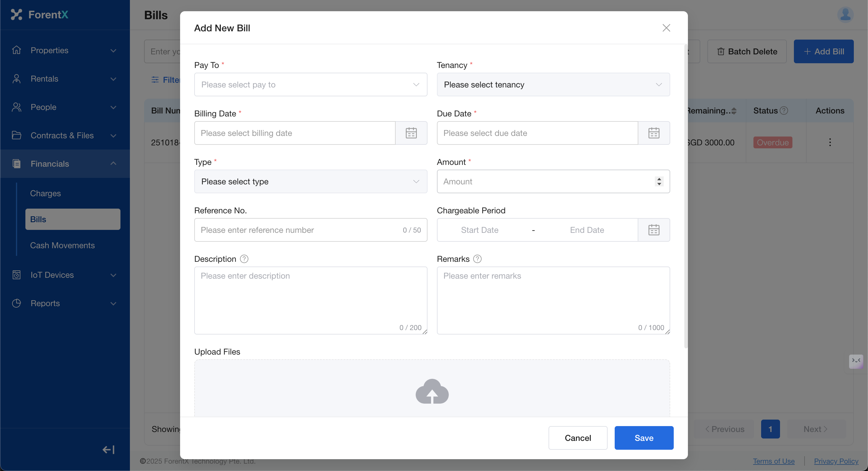Click the Remarks help question icon
Image resolution: width=868 pixels, height=471 pixels.
pos(477,259)
